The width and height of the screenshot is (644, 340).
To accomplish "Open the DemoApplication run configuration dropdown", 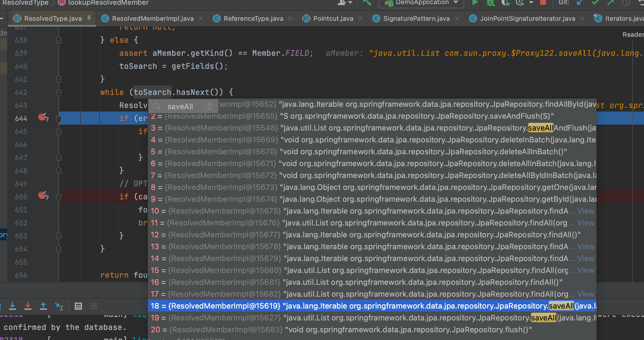I will (421, 3).
